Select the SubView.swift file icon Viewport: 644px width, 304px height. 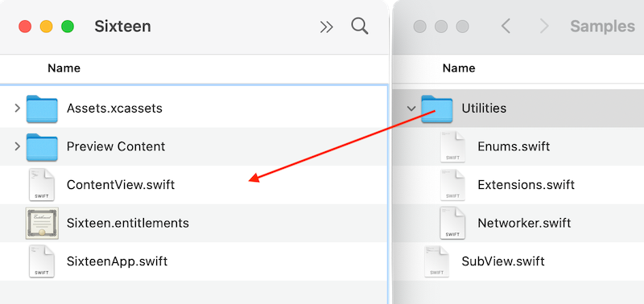[x=436, y=261]
